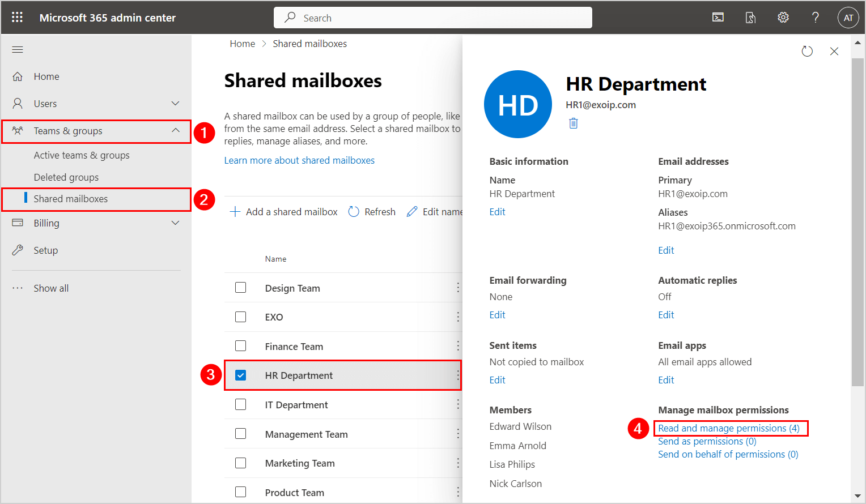The height and width of the screenshot is (504, 866).
Task: Sort by Name column header
Action: tap(275, 259)
